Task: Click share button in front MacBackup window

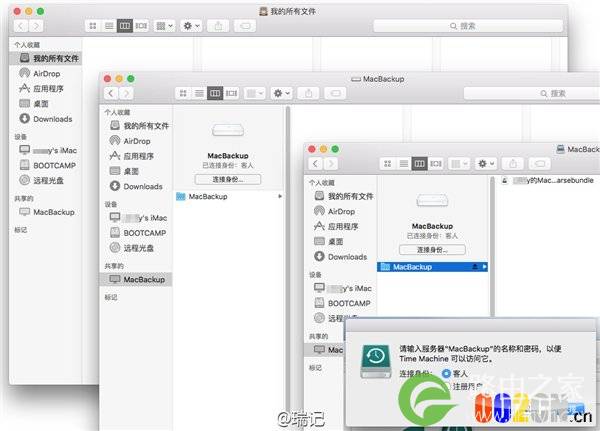Action: click(513, 163)
